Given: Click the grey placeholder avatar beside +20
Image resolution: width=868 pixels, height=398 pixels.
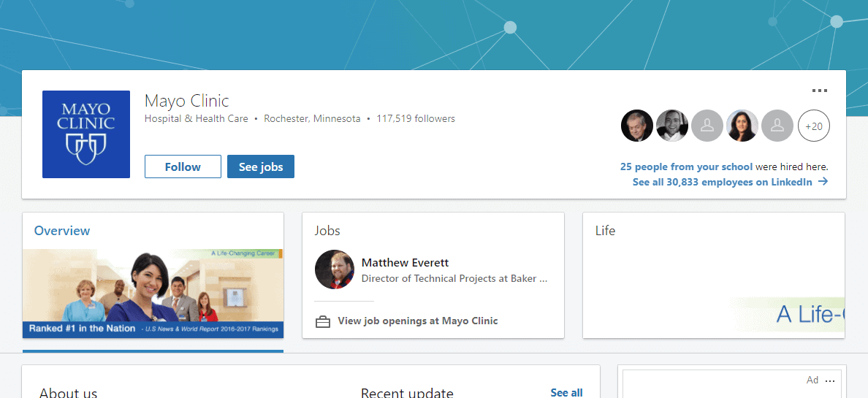Looking at the screenshot, I should pyautogui.click(x=778, y=126).
